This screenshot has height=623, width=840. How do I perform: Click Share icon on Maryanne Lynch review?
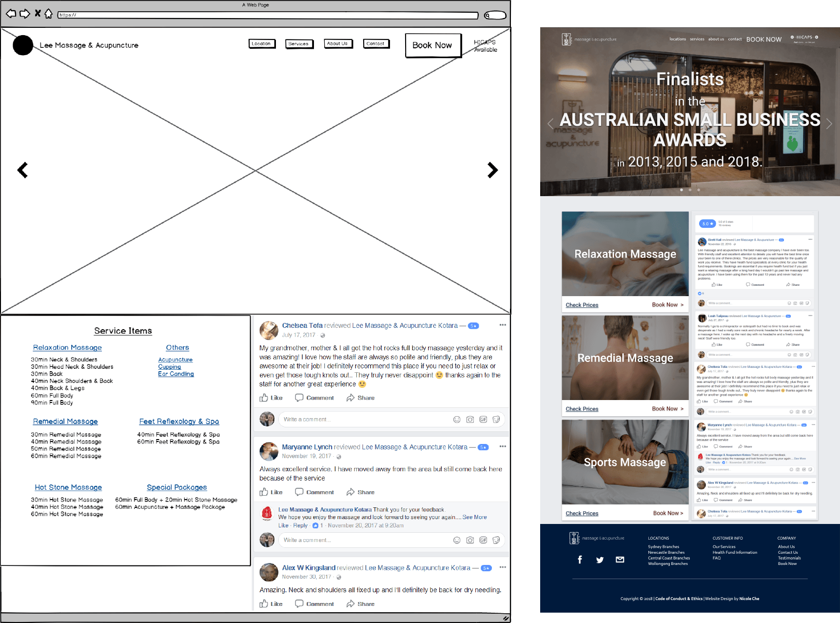[x=350, y=492]
